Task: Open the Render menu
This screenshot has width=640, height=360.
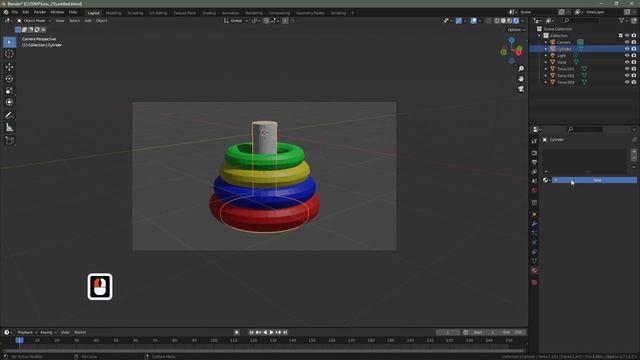Action: point(40,12)
